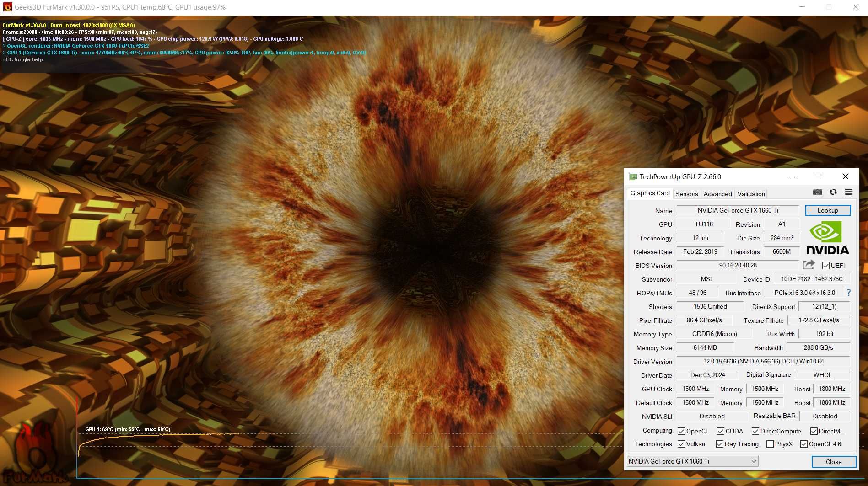This screenshot has height=486, width=868.
Task: Click the FurMark GPU temperature graph label
Action: [x=128, y=429]
